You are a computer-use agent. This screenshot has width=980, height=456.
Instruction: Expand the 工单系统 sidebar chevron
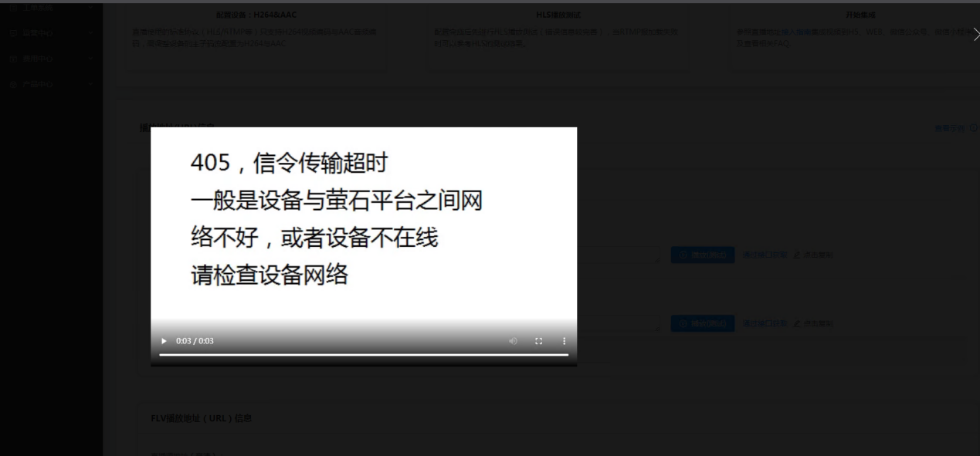click(91, 8)
